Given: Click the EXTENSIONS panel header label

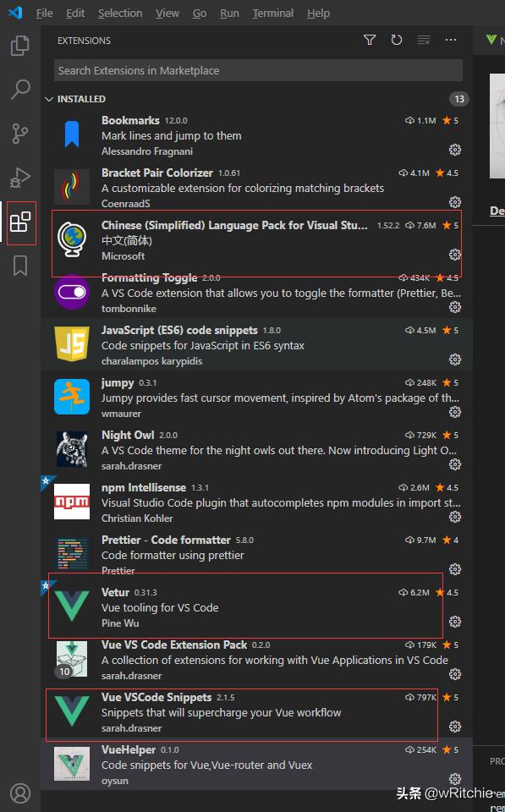Looking at the screenshot, I should pyautogui.click(x=84, y=41).
